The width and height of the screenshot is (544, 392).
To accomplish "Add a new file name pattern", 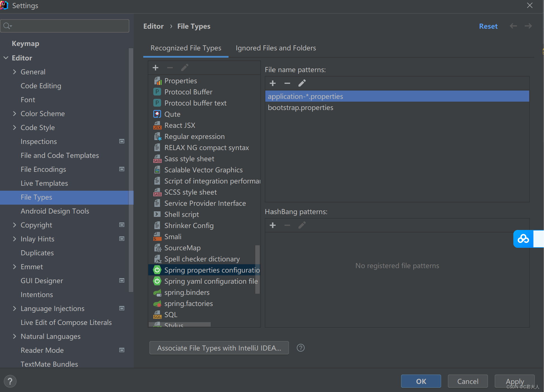I will click(x=273, y=83).
